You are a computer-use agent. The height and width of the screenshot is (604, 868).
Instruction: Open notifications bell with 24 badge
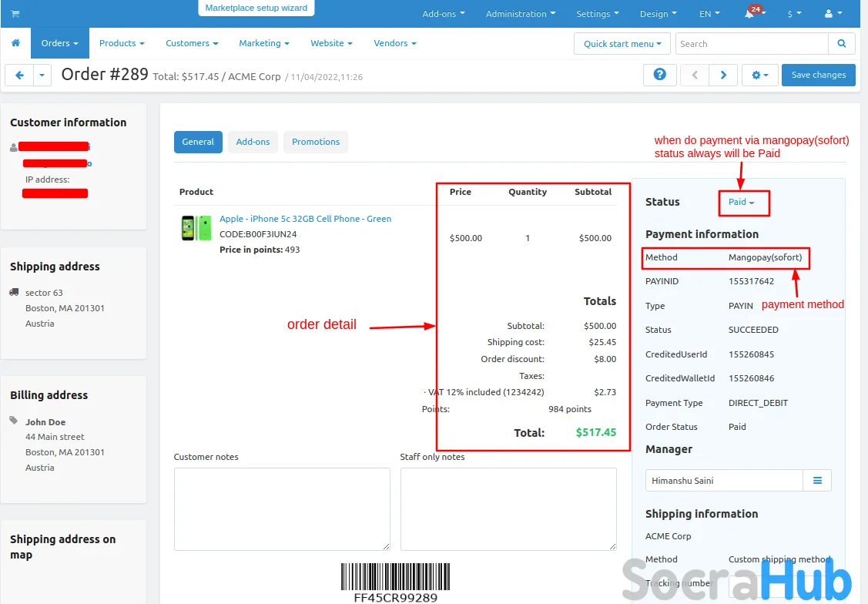click(x=750, y=14)
